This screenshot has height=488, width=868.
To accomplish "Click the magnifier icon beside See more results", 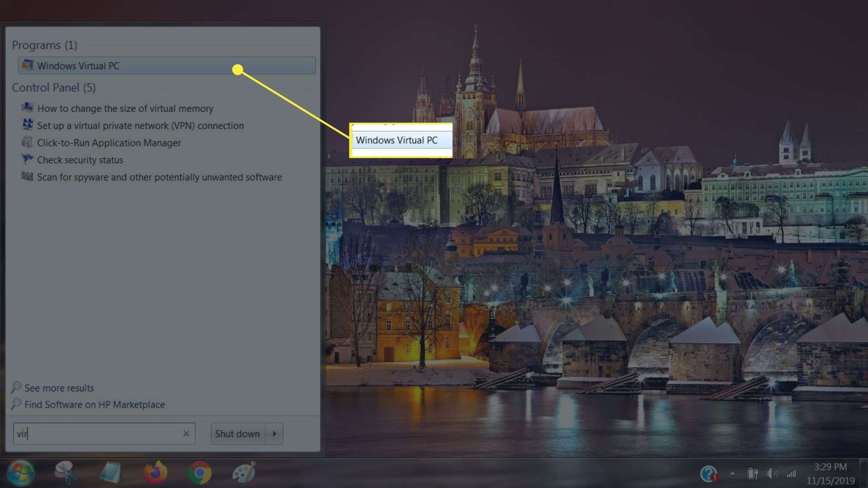I will (x=16, y=387).
